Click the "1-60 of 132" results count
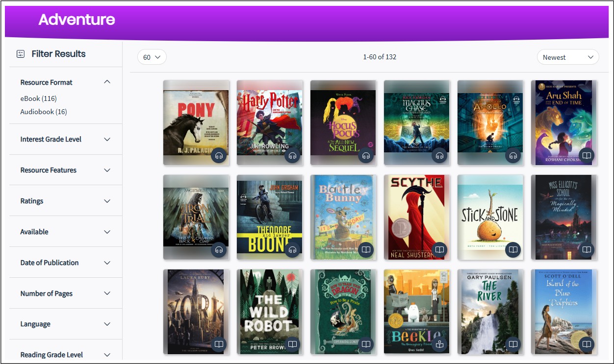Viewport: 614px width, 364px height. 380,57
